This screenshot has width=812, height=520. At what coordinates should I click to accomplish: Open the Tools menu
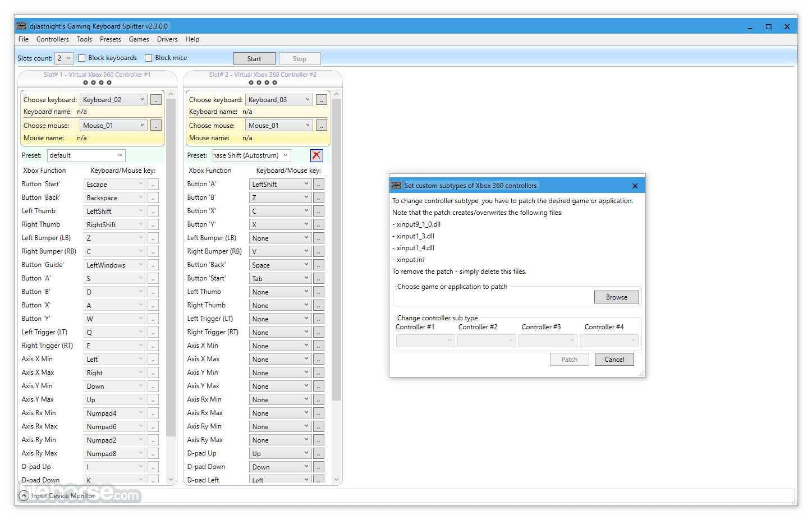click(84, 39)
